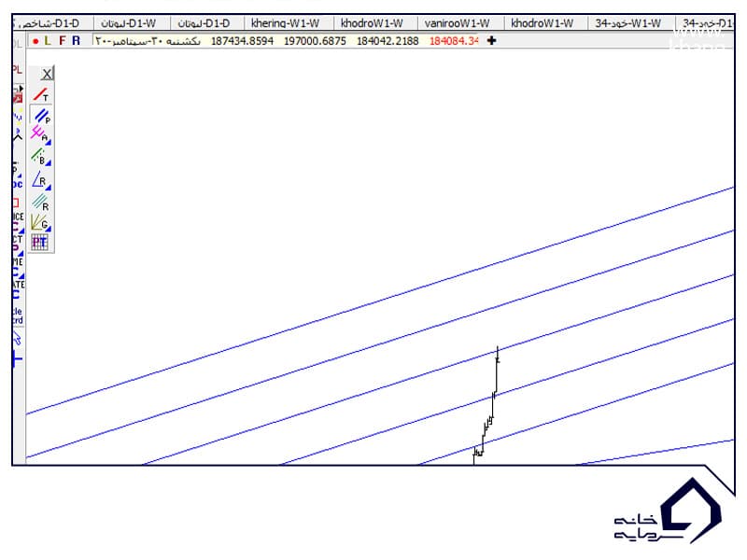Switch to the khering-W1-W chart tab
Image resolution: width=747 pixels, height=560 pixels.
point(287,22)
